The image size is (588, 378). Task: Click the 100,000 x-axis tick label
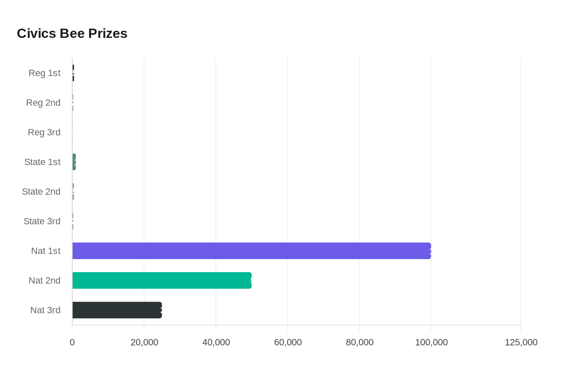431,342
